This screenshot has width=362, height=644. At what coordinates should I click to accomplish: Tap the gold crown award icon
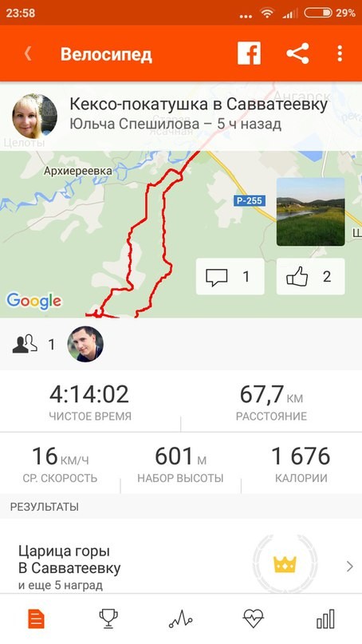click(285, 564)
